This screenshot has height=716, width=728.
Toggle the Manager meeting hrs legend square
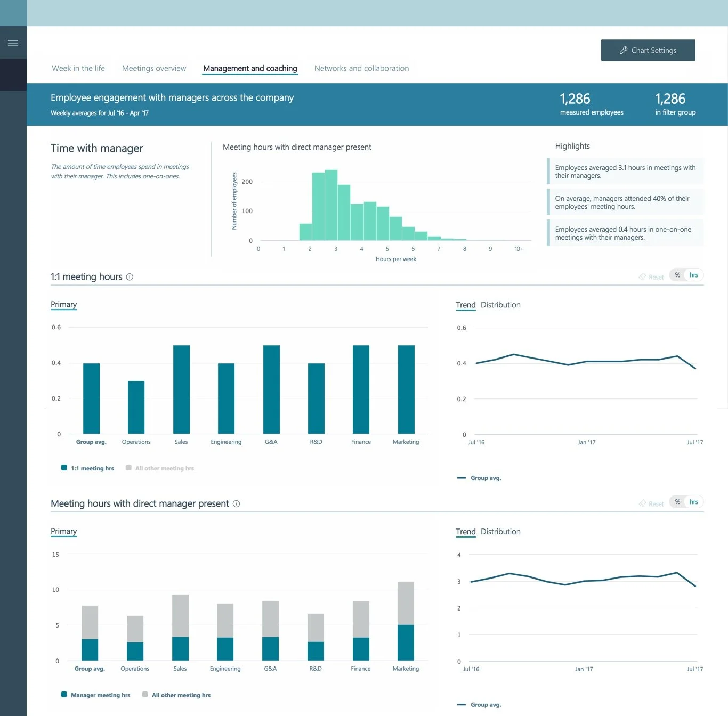point(63,695)
